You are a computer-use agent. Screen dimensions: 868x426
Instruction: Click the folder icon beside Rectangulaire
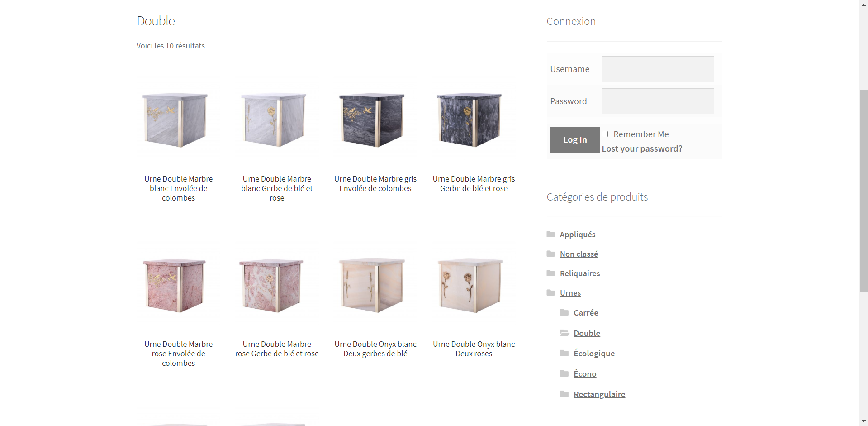coord(564,394)
